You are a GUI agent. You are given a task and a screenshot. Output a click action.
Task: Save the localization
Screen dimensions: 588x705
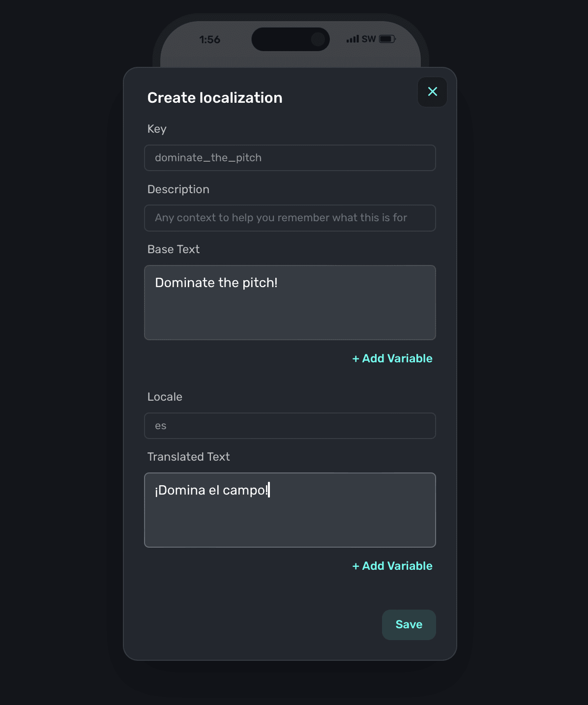409,624
